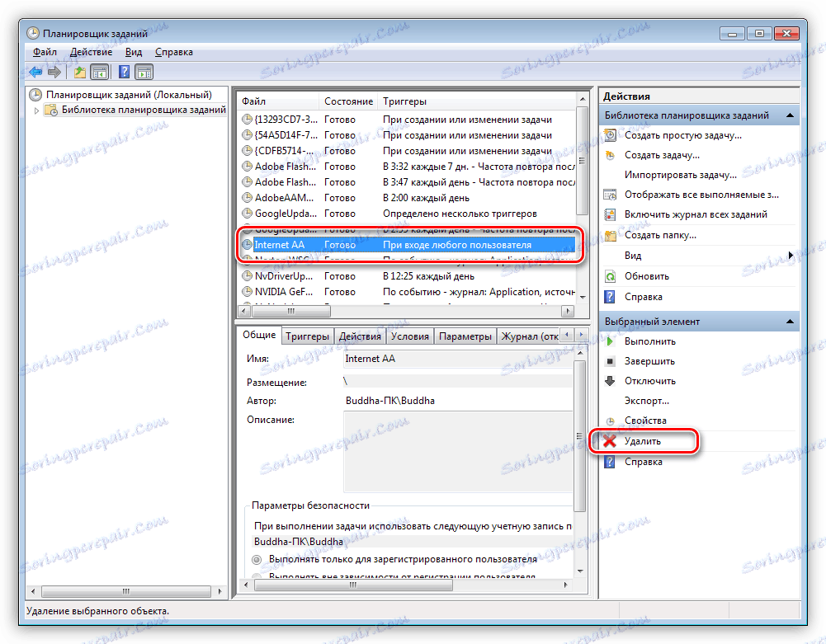The height and width of the screenshot is (644, 826).
Task: Select the NVIDIA GeF... task row
Action: pyautogui.click(x=408, y=292)
